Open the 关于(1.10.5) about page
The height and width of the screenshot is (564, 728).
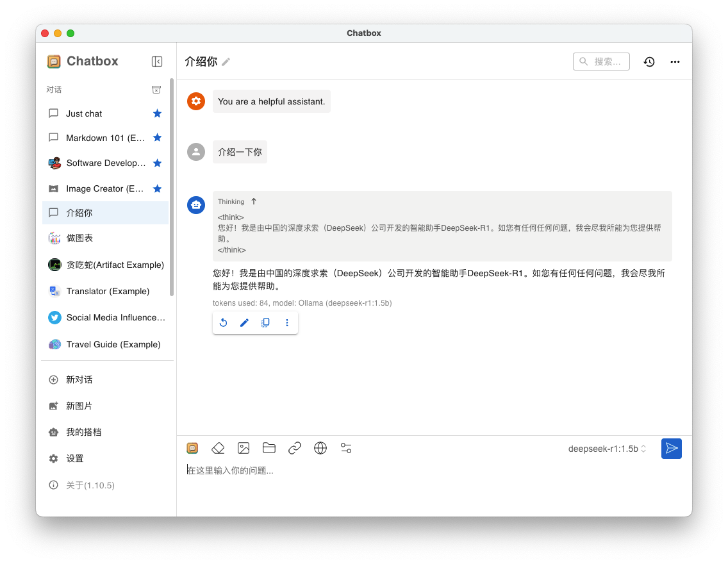coord(105,485)
